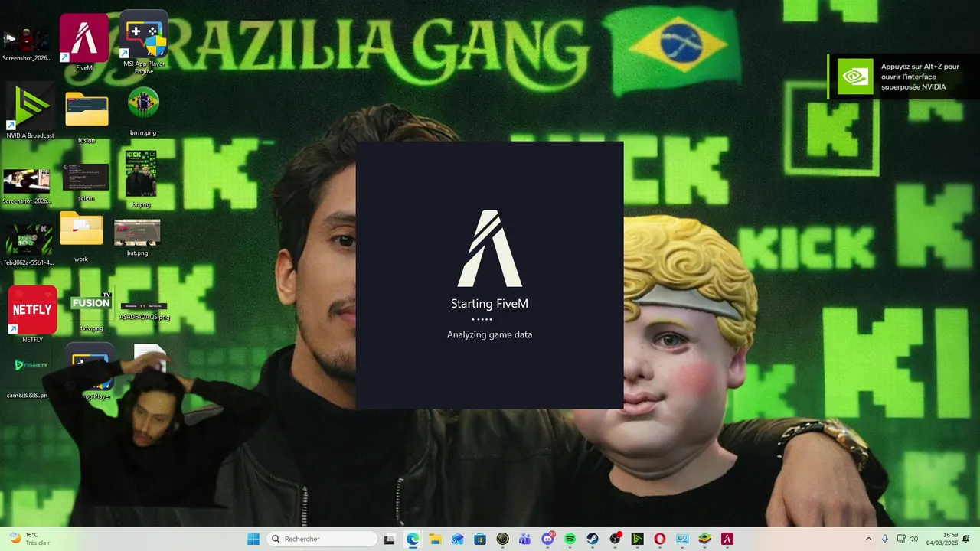Viewport: 980px width, 551px height.
Task: Open Microsoft Edge from taskbar
Action: 413,539
